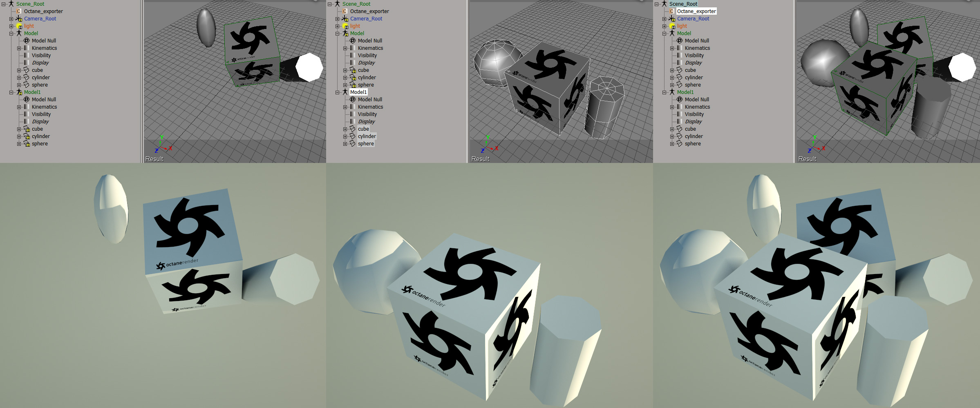Open the Result display menu in the middle viewport

[x=480, y=159]
